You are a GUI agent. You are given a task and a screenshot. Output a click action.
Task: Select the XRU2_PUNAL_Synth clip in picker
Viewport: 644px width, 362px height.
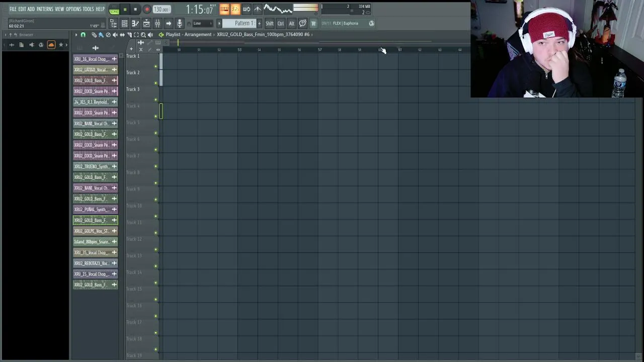[96, 210]
